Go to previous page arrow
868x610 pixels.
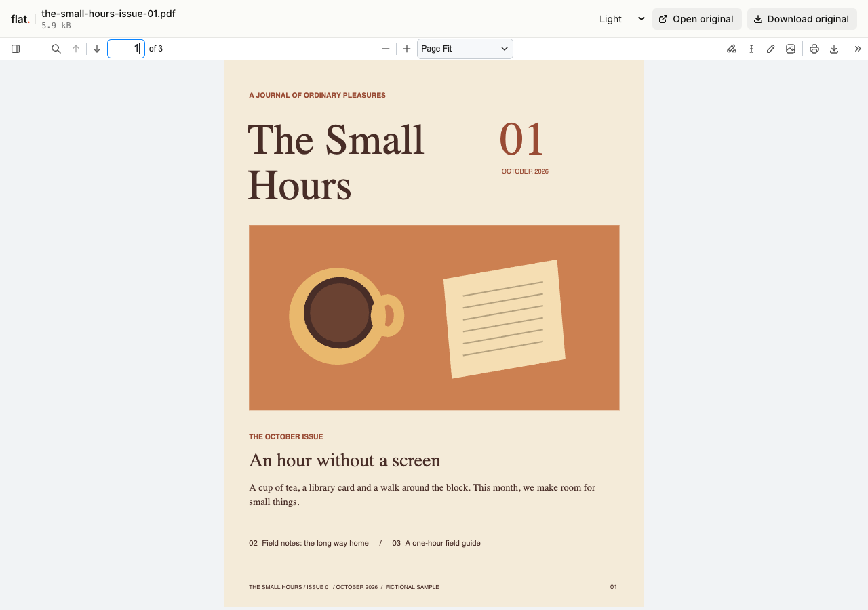[x=76, y=49]
